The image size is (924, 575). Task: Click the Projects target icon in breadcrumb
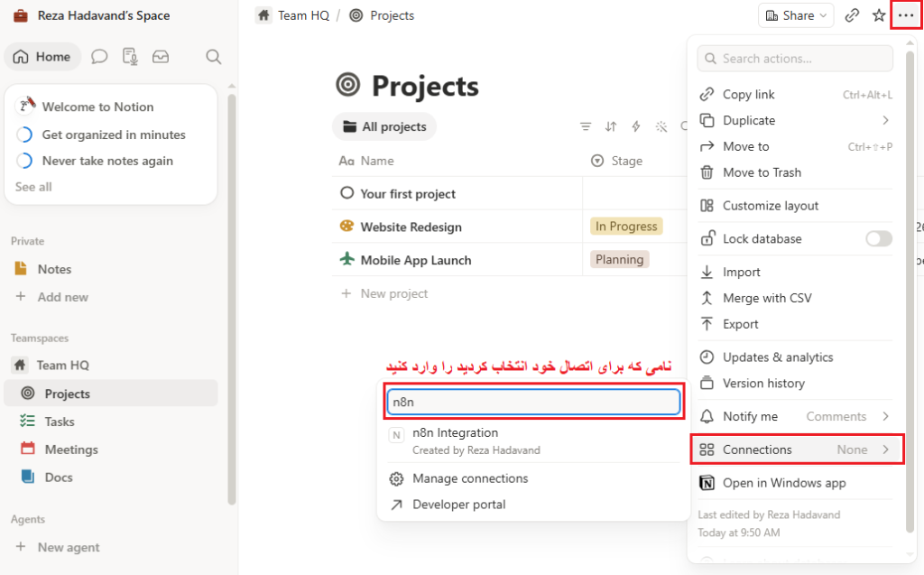pyautogui.click(x=356, y=15)
